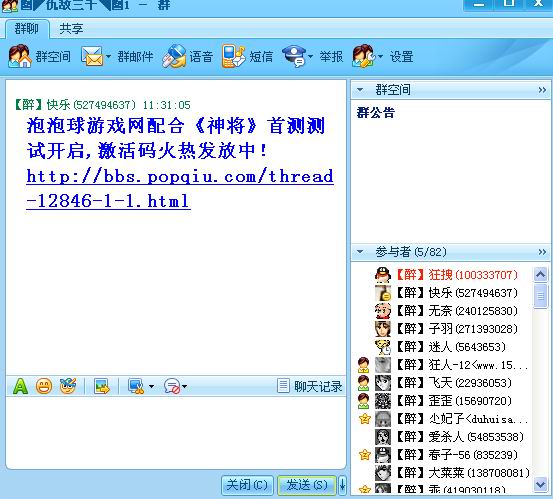Click the message blocking bubble icon
This screenshot has height=499, width=553.
coord(172,387)
